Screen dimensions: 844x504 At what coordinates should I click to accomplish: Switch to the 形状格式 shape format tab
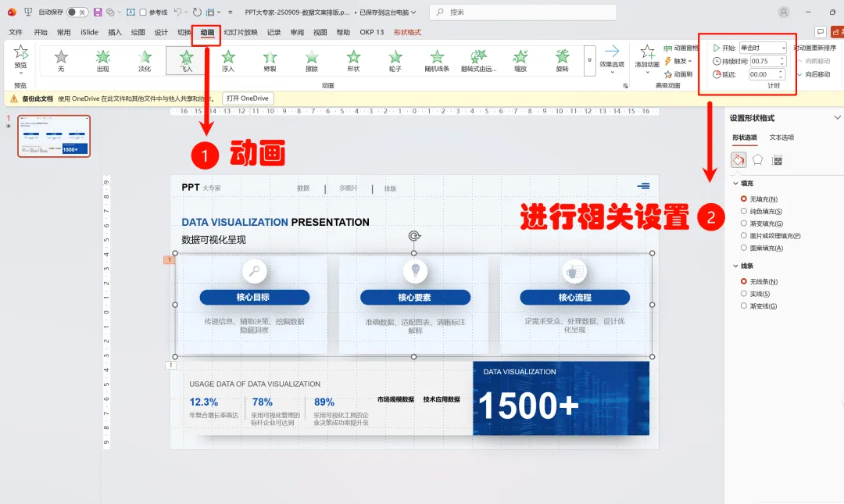pos(407,32)
